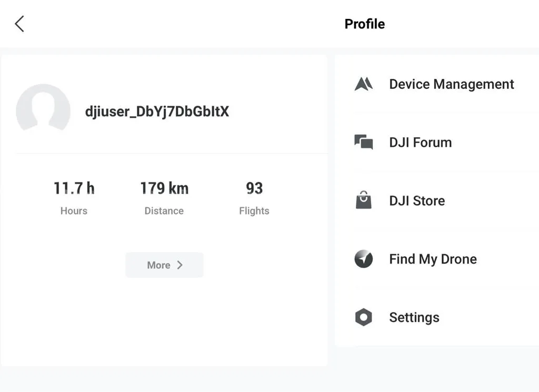Select the Find My Drone entry

pos(436,259)
